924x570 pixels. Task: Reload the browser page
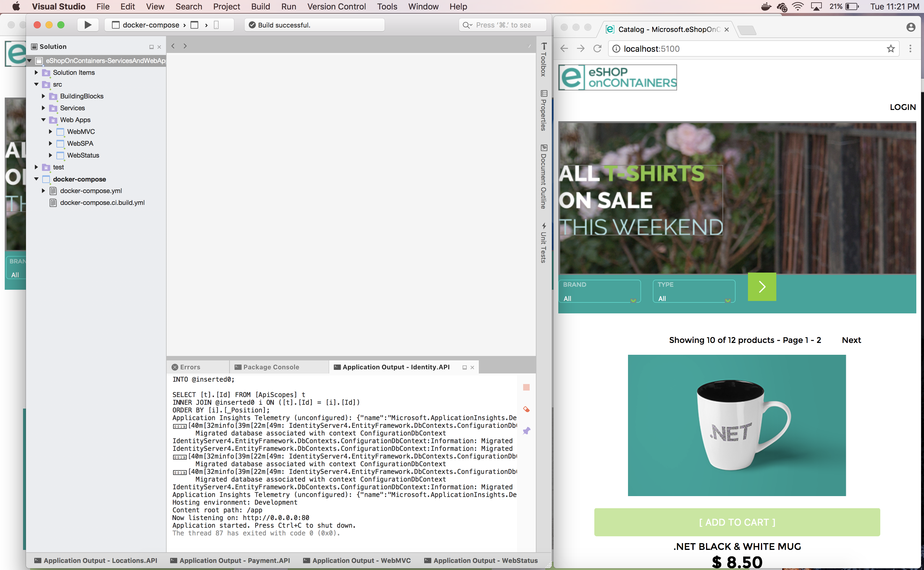pyautogui.click(x=597, y=48)
